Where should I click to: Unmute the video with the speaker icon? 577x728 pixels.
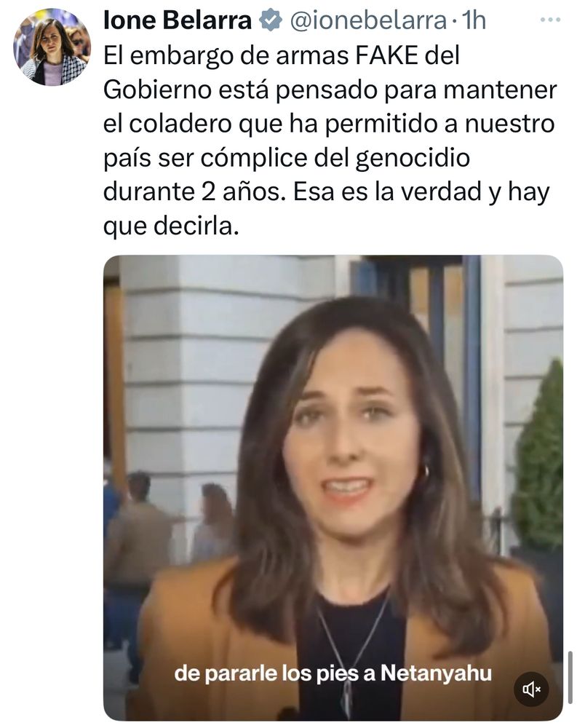532,689
